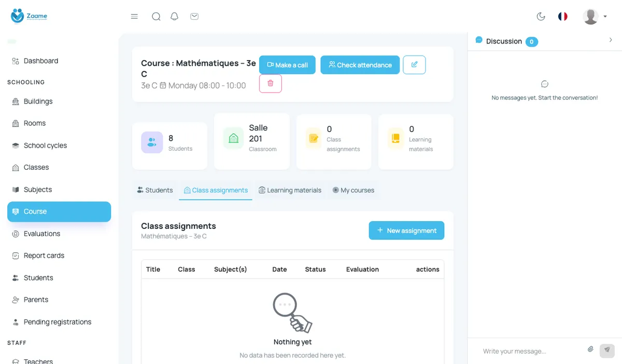Collapse the Discussion panel chevron
Image resolution: width=622 pixels, height=364 pixels.
point(611,40)
